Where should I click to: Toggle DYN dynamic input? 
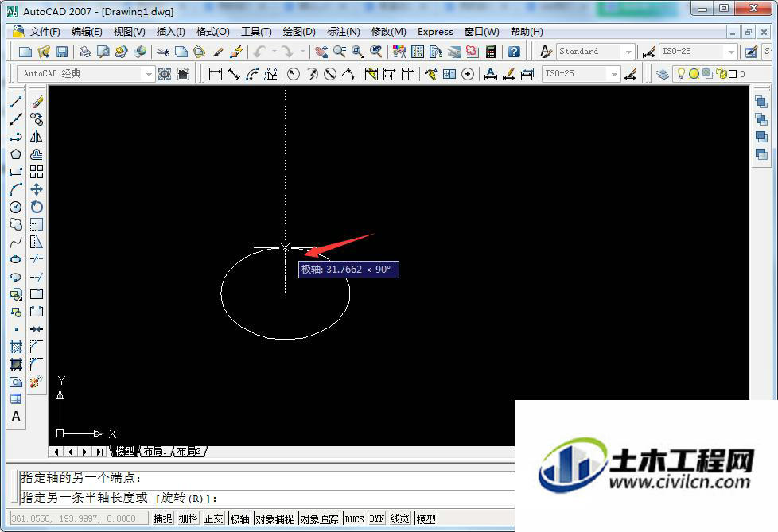coord(376,518)
